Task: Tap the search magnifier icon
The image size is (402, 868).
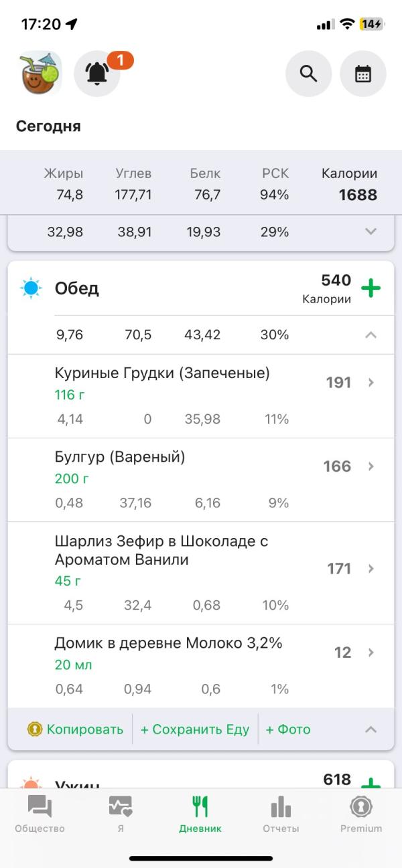Action: [308, 74]
